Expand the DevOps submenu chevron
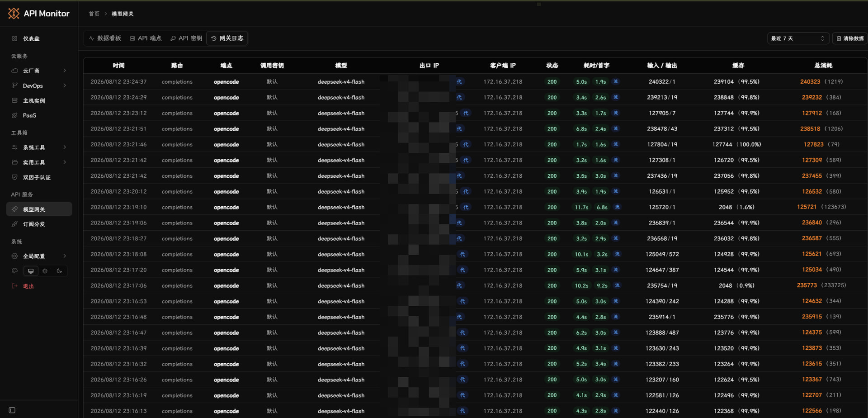Viewport: 868px width, 418px height. point(65,85)
